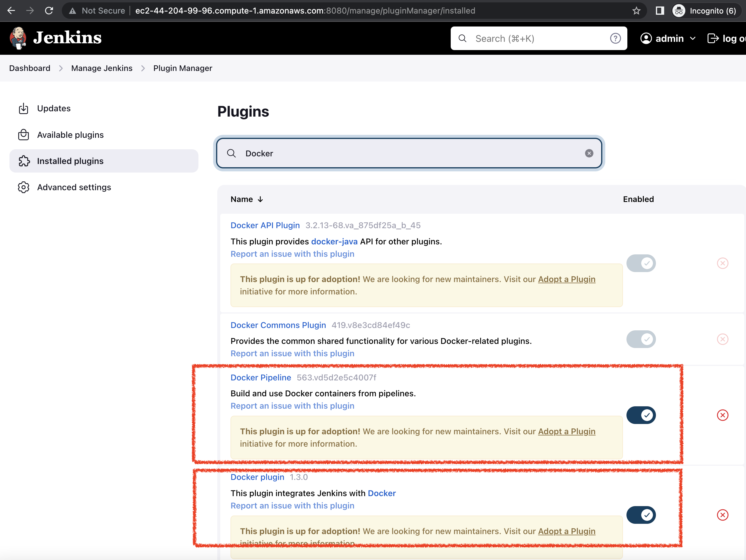Open the browser side panel icon
746x560 pixels.
[660, 11]
